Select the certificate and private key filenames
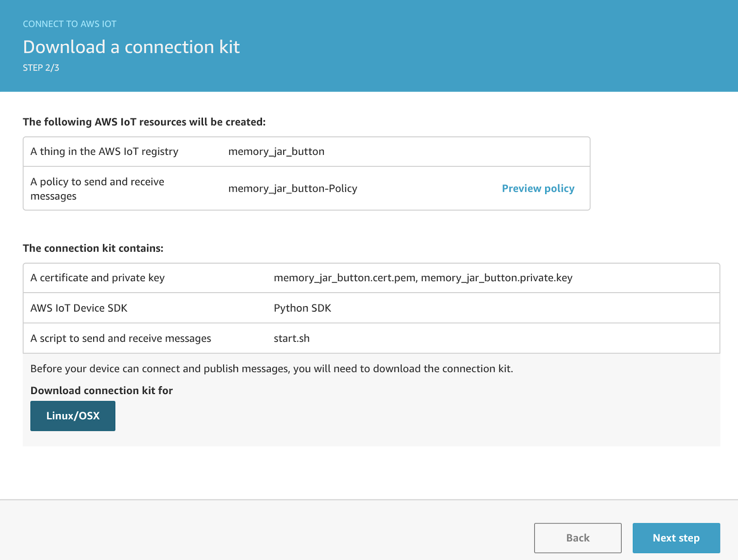The image size is (738, 560). point(423,278)
